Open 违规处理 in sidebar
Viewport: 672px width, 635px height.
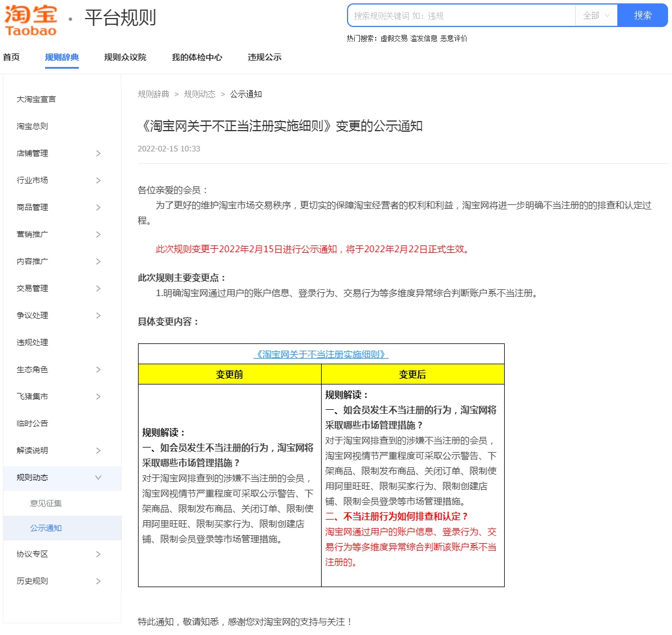point(32,342)
